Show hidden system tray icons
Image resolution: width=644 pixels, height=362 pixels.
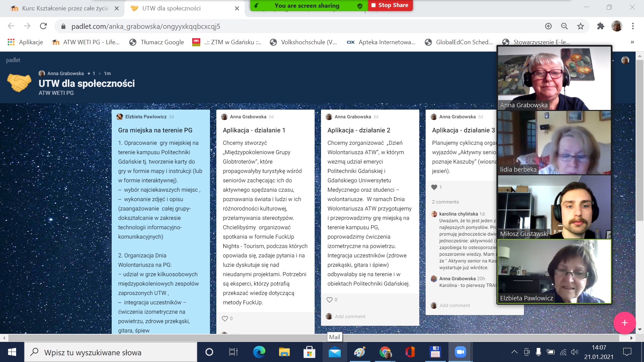coord(514,352)
